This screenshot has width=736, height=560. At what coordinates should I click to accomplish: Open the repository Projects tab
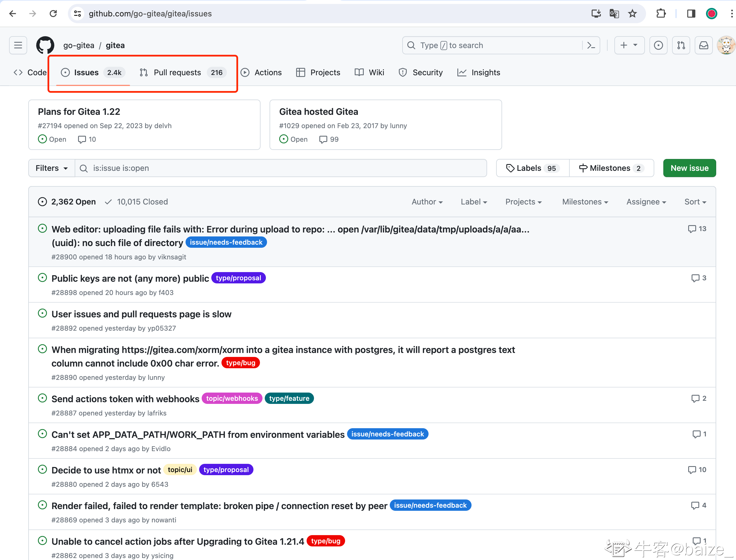click(x=318, y=72)
